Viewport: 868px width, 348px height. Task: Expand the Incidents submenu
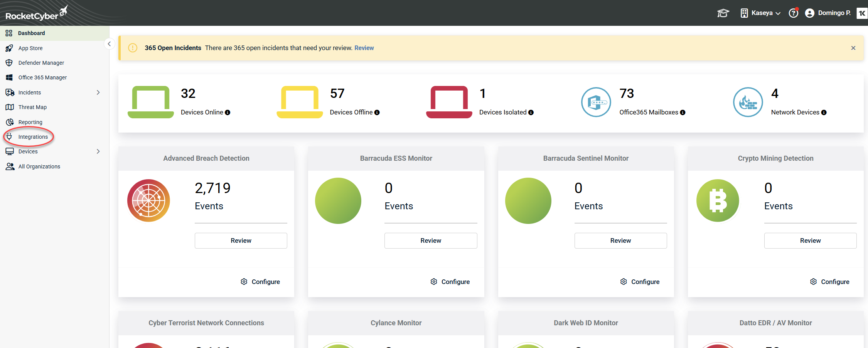point(98,92)
